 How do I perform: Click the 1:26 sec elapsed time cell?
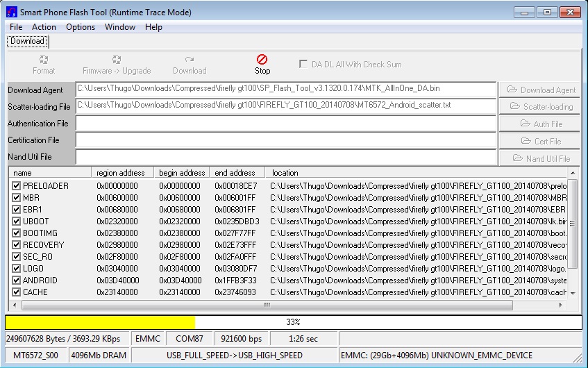(303, 339)
